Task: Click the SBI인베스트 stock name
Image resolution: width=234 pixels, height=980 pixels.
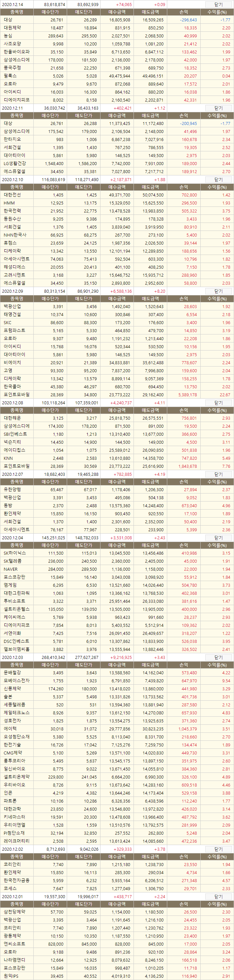Action: pyautogui.click(x=15, y=434)
